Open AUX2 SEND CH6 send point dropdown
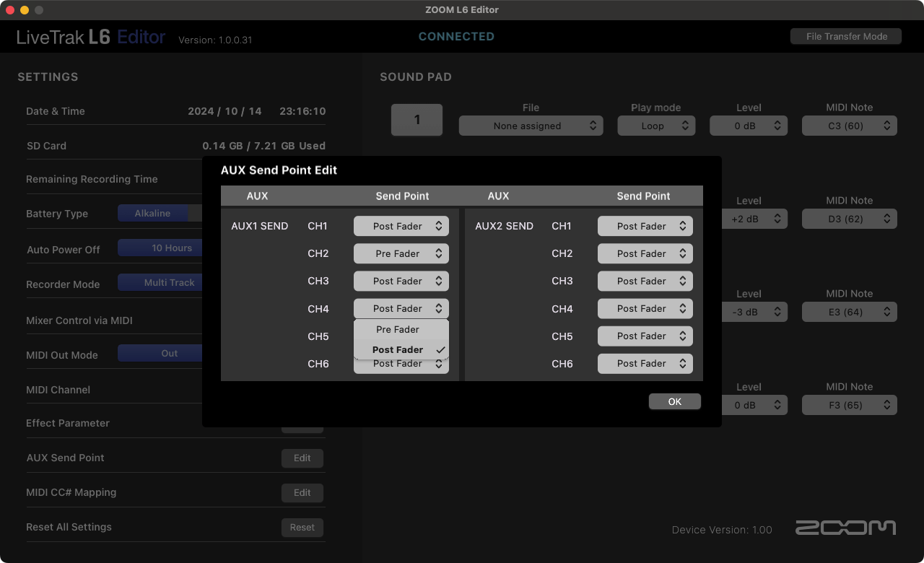This screenshot has width=924, height=563. (x=645, y=363)
